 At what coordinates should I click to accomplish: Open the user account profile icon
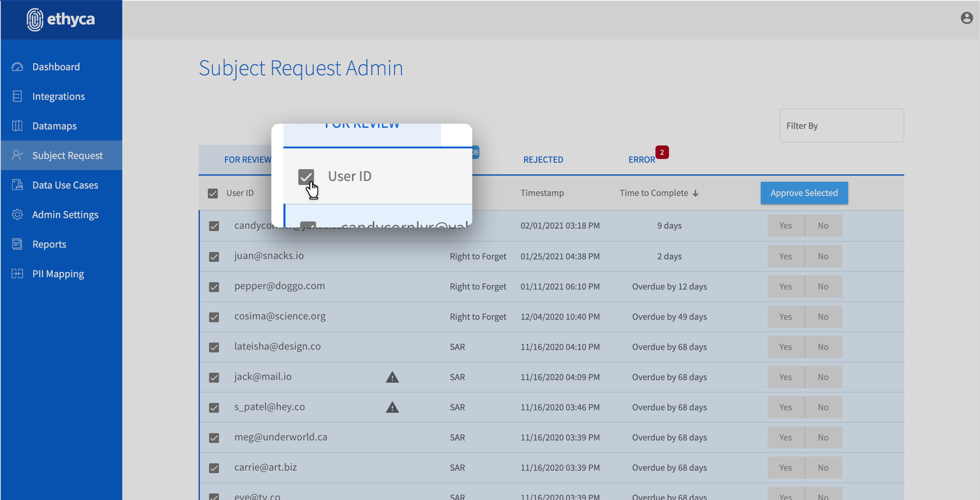[967, 18]
